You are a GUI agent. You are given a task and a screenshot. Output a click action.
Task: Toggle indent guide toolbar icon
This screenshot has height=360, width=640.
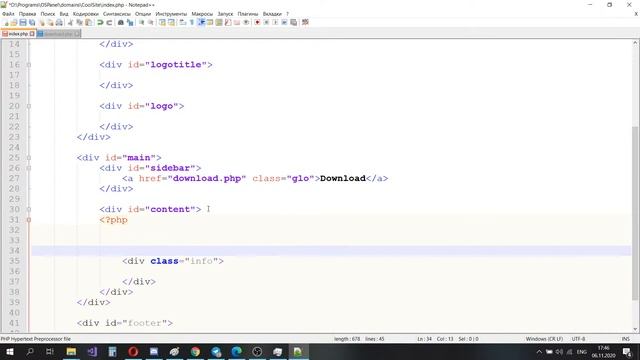click(201, 22)
